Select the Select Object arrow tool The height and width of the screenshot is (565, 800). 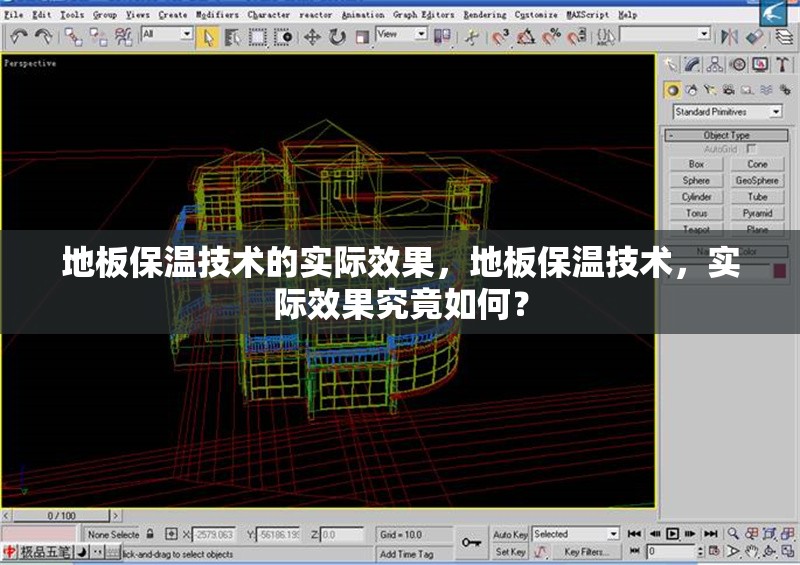click(x=209, y=37)
